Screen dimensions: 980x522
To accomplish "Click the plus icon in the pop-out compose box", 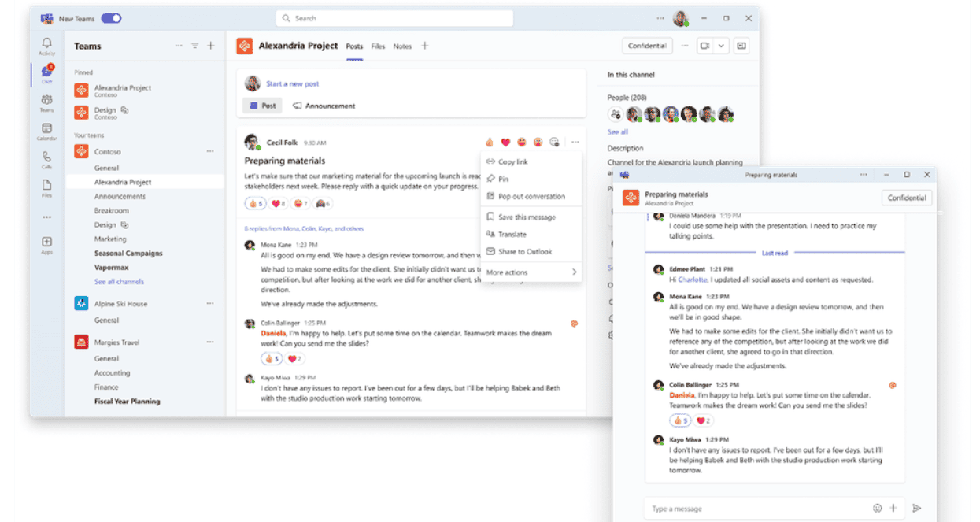I will pos(893,509).
